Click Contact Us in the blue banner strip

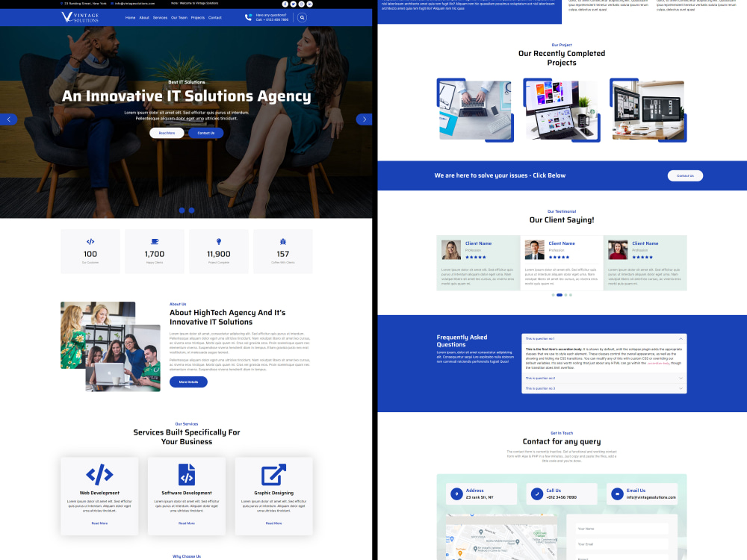685,175
